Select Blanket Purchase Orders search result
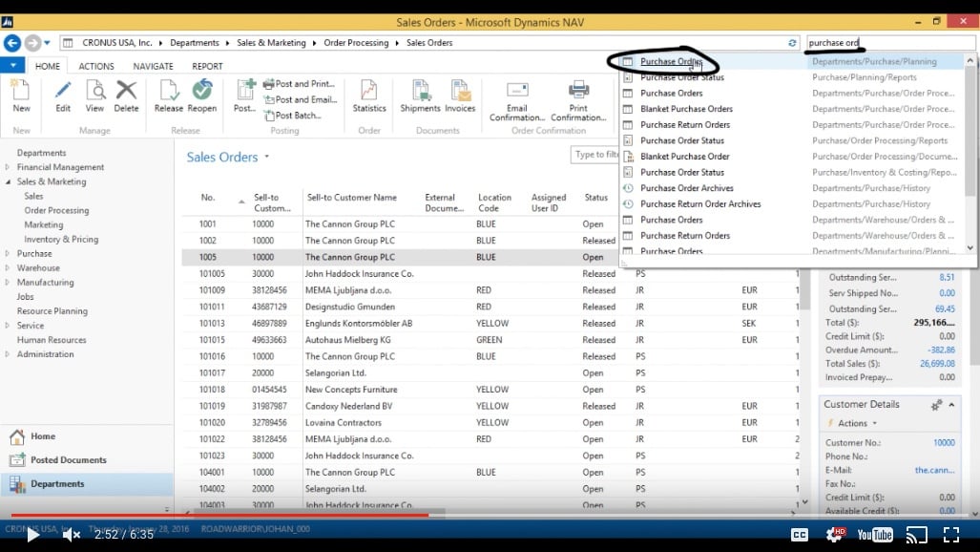980x552 pixels. click(x=686, y=109)
